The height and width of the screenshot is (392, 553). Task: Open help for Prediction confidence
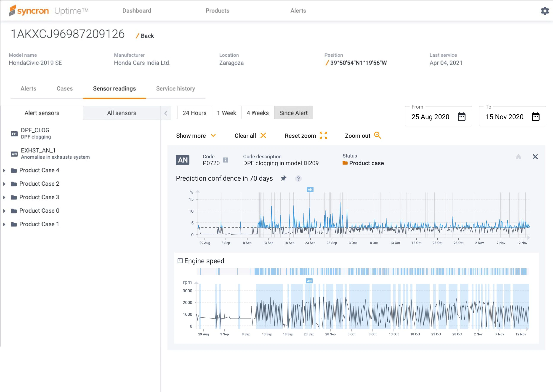pos(299,178)
